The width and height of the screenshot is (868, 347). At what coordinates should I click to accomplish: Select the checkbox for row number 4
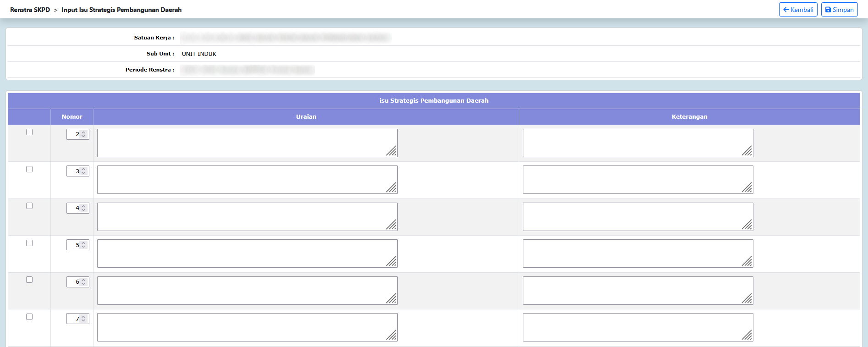(29, 206)
